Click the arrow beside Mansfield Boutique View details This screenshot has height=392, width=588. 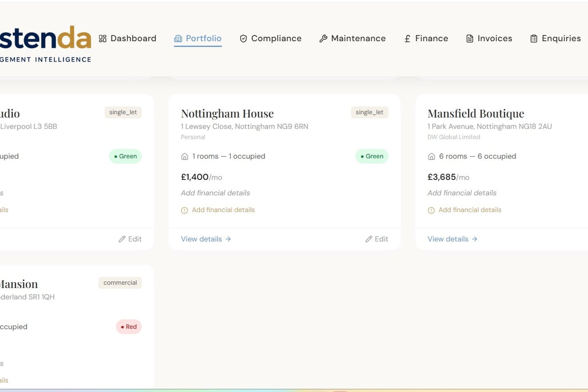474,239
